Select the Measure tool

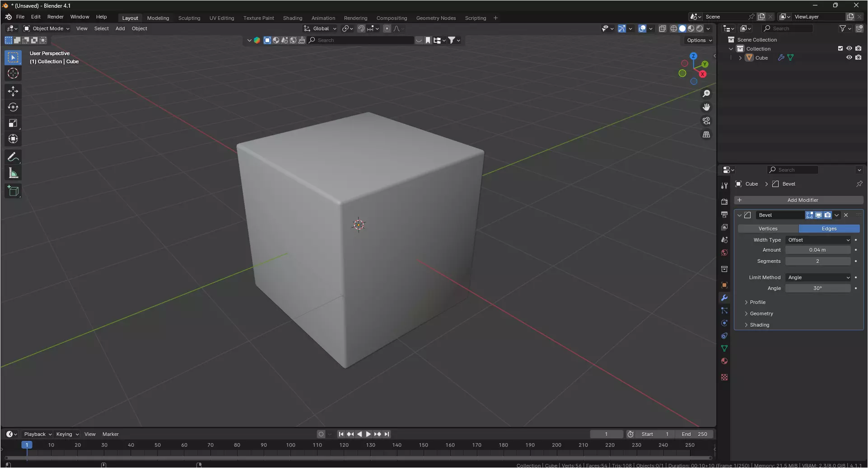click(13, 173)
